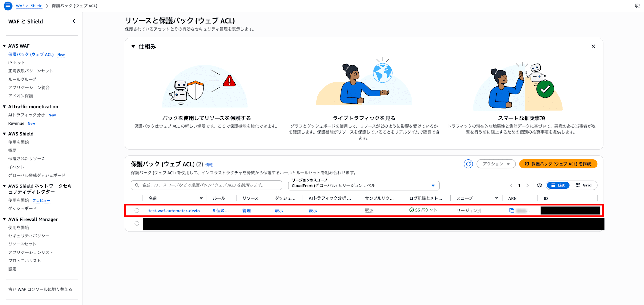Open 保護パック (ウェブ ACL) in sidebar
The height and width of the screenshot is (305, 644).
(31, 54)
